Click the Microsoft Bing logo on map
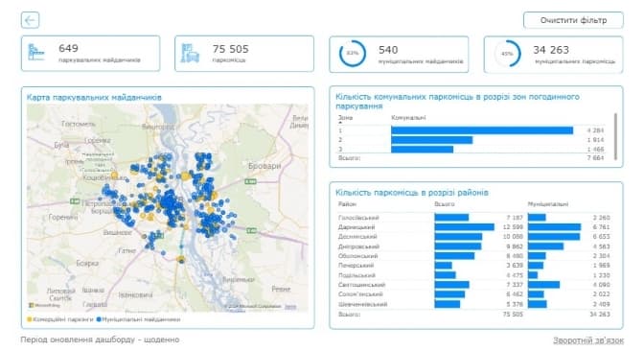Screen dimensions: 644x351 (x=44, y=305)
